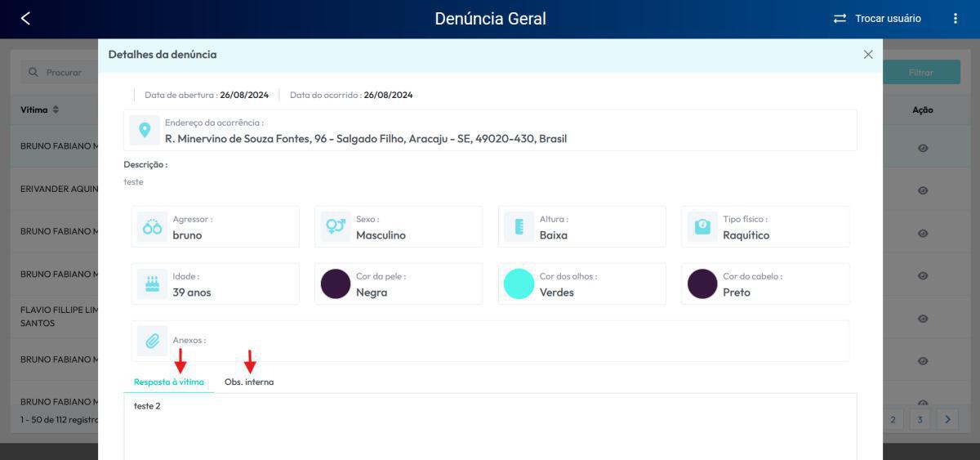Click the Cor dos olhos swatch

coord(519,284)
